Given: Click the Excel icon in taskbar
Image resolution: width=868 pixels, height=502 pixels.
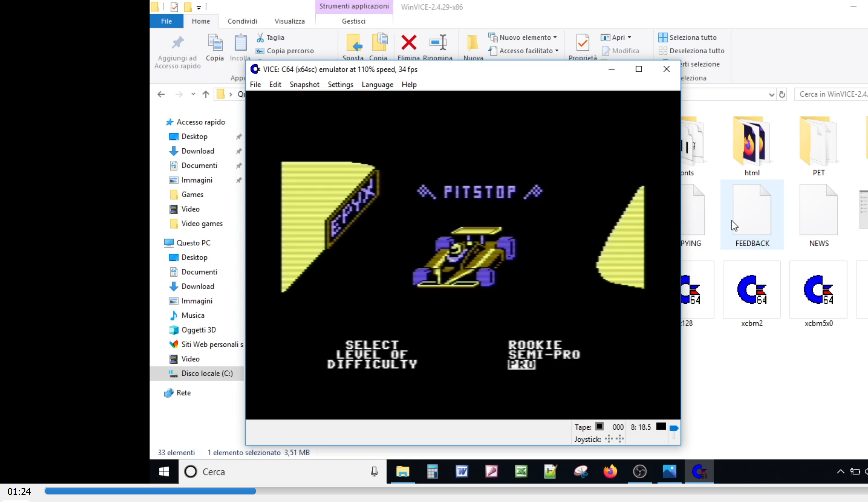Looking at the screenshot, I should [x=521, y=471].
